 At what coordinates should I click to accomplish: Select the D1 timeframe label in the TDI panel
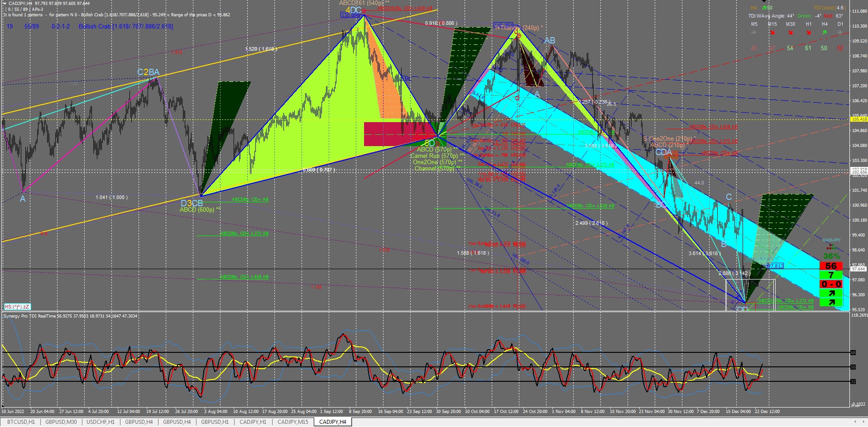click(840, 24)
